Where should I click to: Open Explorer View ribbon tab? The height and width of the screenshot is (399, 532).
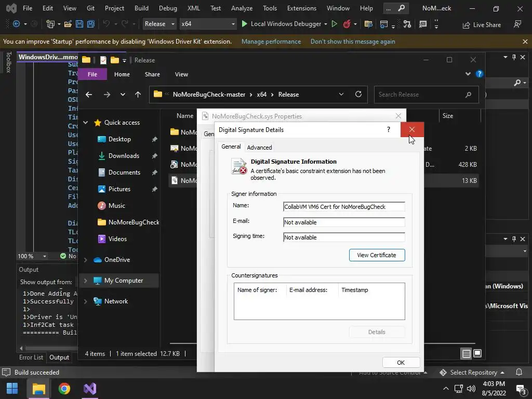click(x=181, y=74)
